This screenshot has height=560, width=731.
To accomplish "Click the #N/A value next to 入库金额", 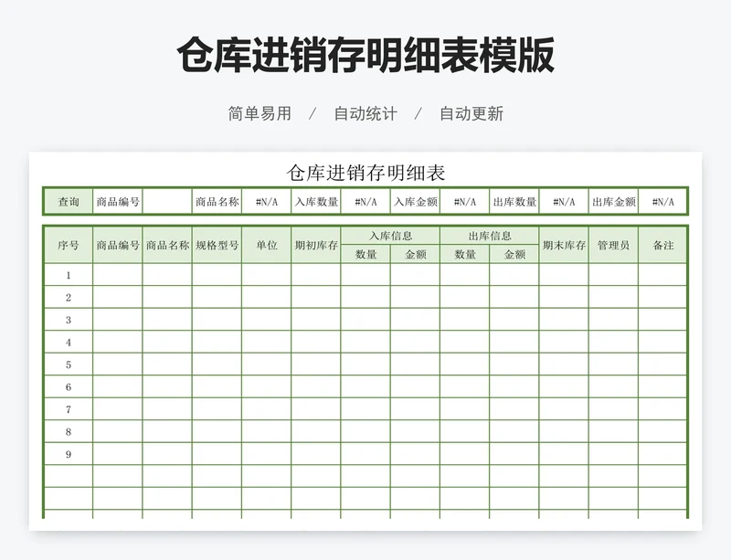I will point(465,201).
